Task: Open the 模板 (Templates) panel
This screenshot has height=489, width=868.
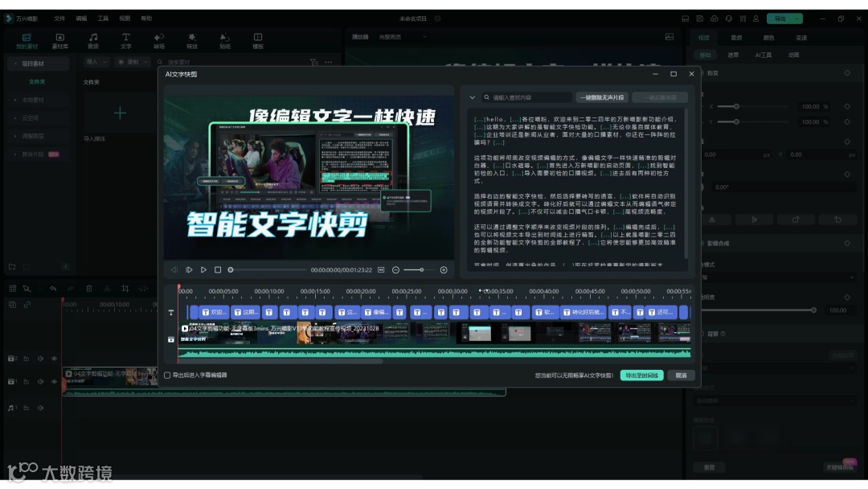Action: pos(258,40)
